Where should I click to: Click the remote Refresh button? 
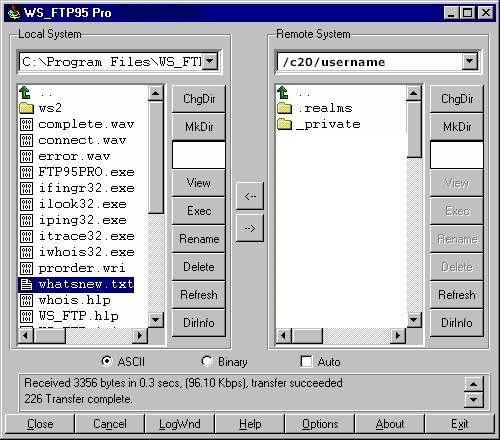tap(457, 295)
